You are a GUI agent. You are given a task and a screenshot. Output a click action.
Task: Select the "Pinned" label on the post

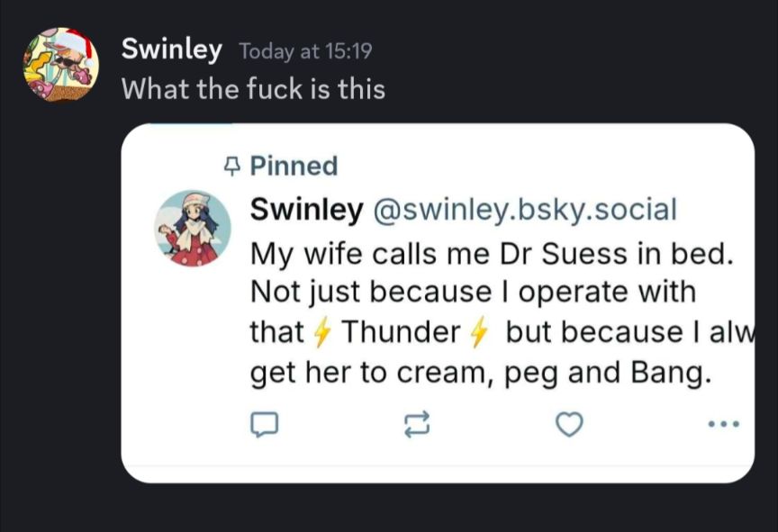294,167
